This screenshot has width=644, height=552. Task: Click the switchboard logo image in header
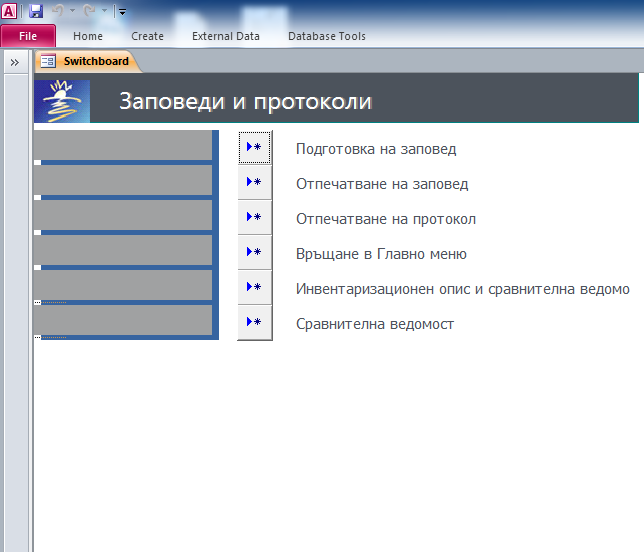click(x=62, y=101)
